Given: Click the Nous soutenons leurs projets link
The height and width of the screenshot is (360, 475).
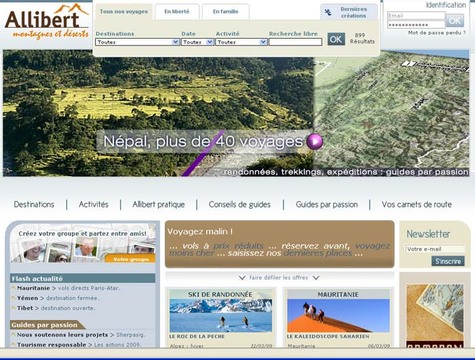Looking at the screenshot, I should tap(81, 335).
